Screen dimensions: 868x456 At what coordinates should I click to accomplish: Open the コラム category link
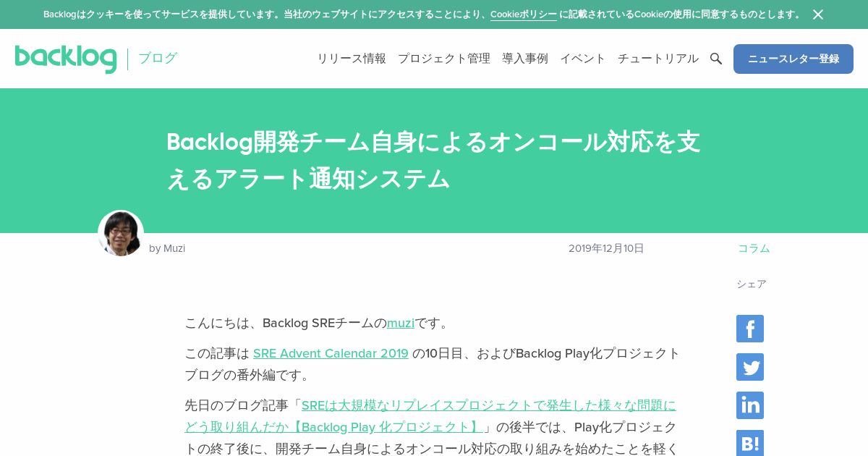754,248
